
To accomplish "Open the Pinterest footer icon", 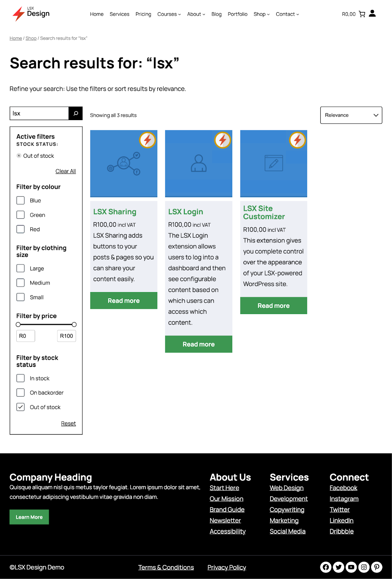I will coord(376,567).
